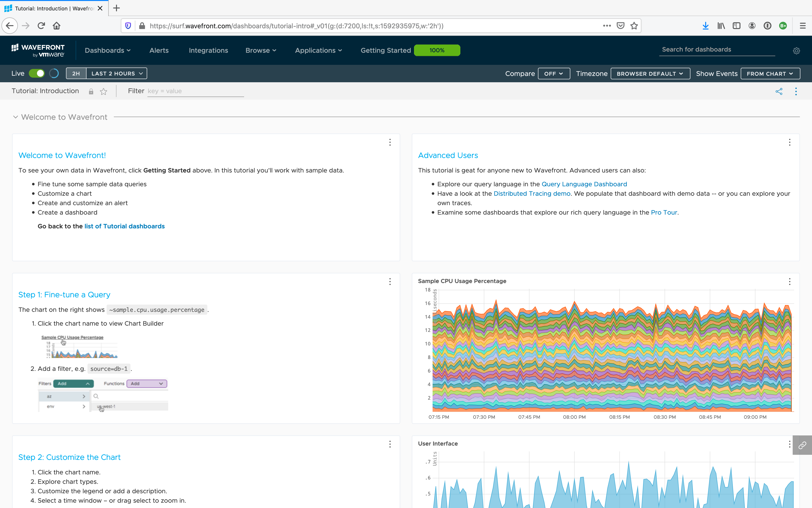
Task: Open Step 1 panel options menu
Action: point(390,282)
